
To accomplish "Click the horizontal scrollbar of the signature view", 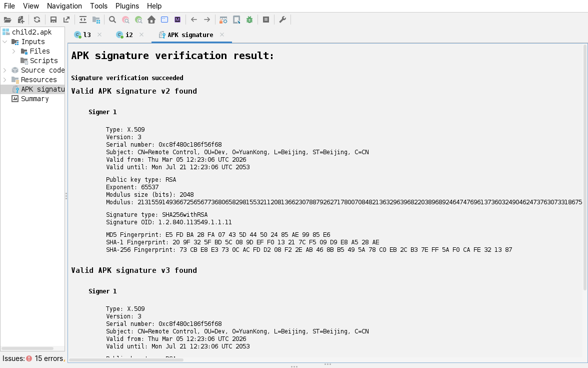I will [126, 360].
